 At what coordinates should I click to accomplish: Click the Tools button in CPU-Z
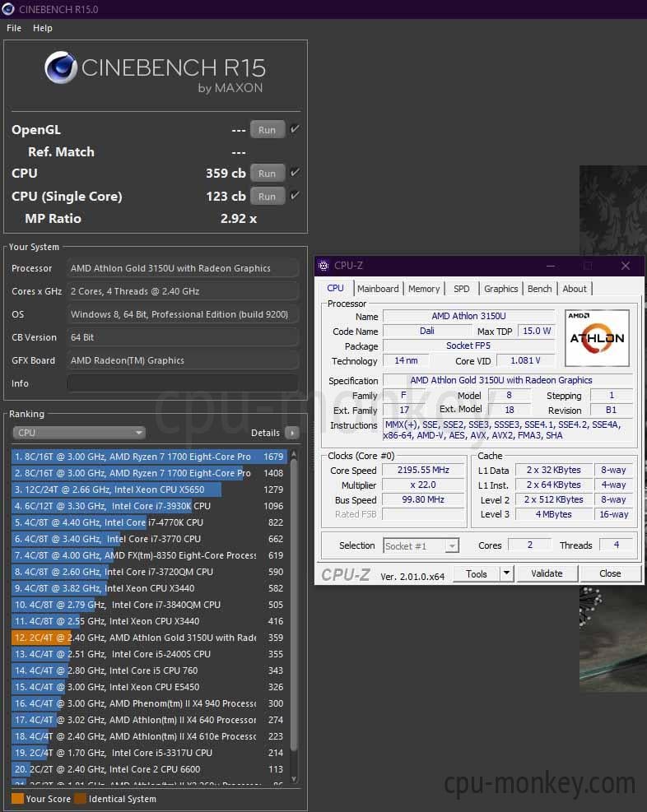point(477,573)
